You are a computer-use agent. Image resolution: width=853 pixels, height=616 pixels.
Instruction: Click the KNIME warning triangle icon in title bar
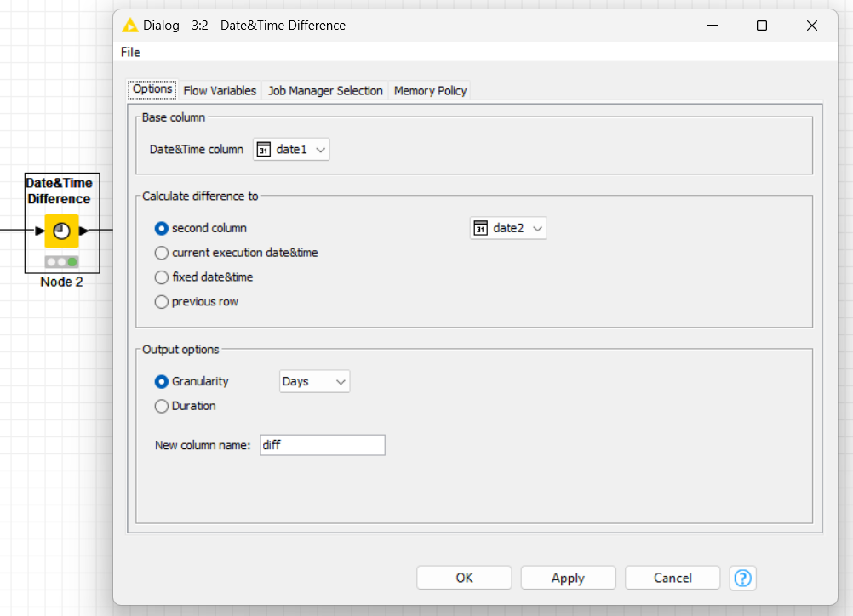click(x=130, y=26)
